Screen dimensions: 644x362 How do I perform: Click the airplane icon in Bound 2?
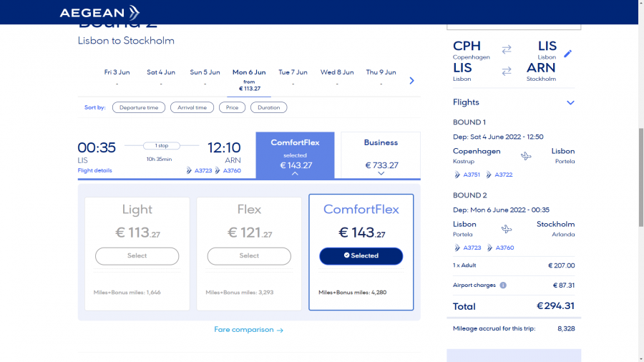tap(507, 229)
